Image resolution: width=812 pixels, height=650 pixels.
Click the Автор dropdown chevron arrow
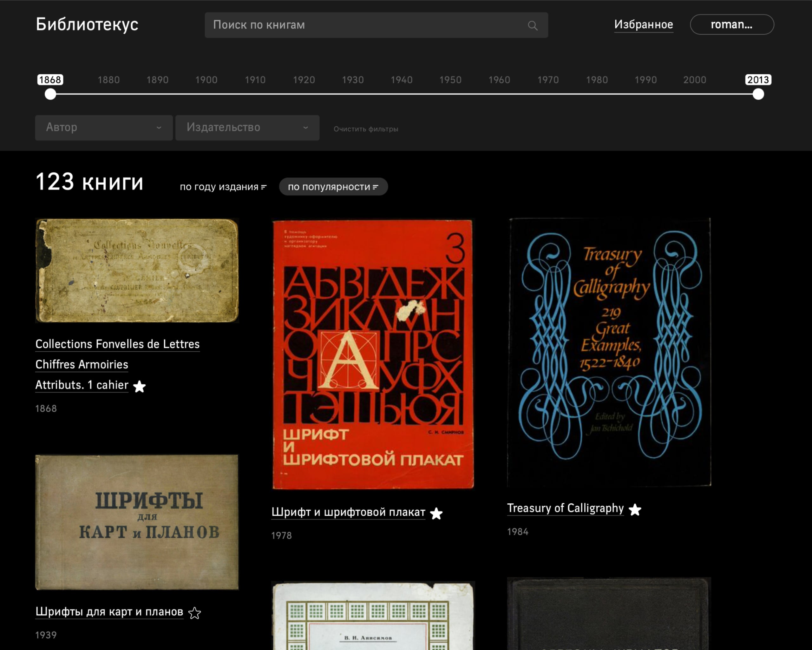tap(159, 128)
